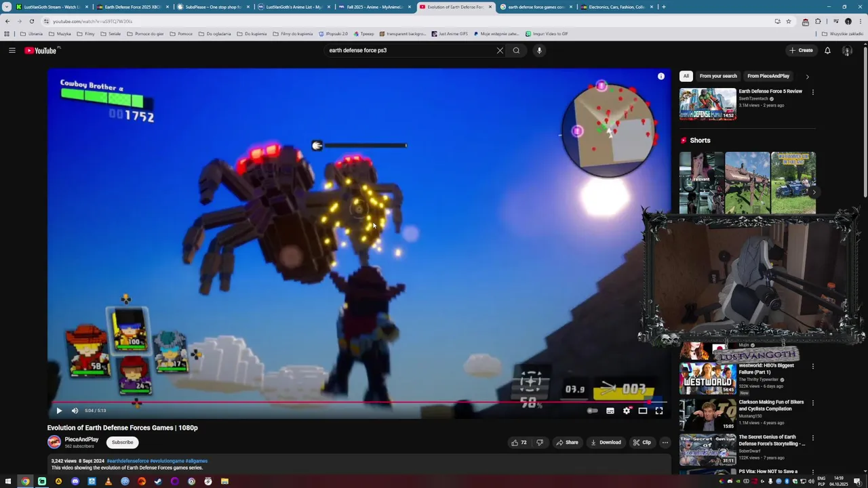Select the All filter chip
Screen dimensions: 868x488
click(686, 76)
